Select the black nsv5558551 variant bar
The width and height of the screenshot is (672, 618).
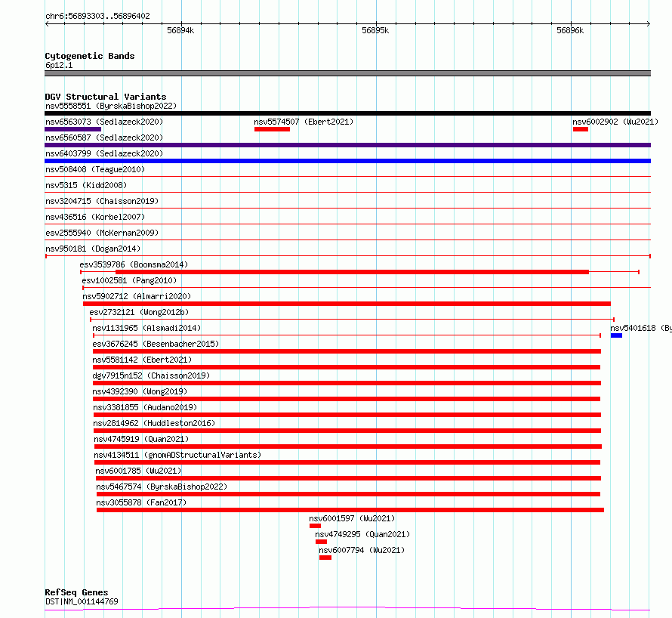coord(347,113)
